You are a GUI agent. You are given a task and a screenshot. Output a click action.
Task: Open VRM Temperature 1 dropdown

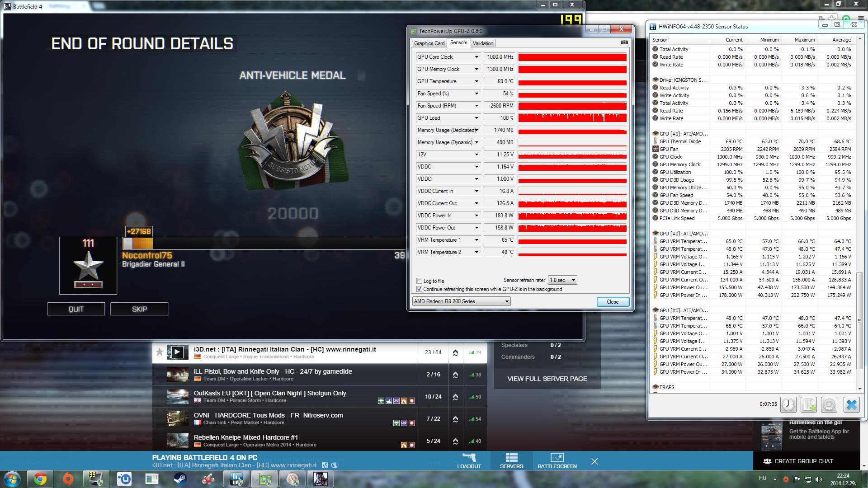[x=476, y=240]
